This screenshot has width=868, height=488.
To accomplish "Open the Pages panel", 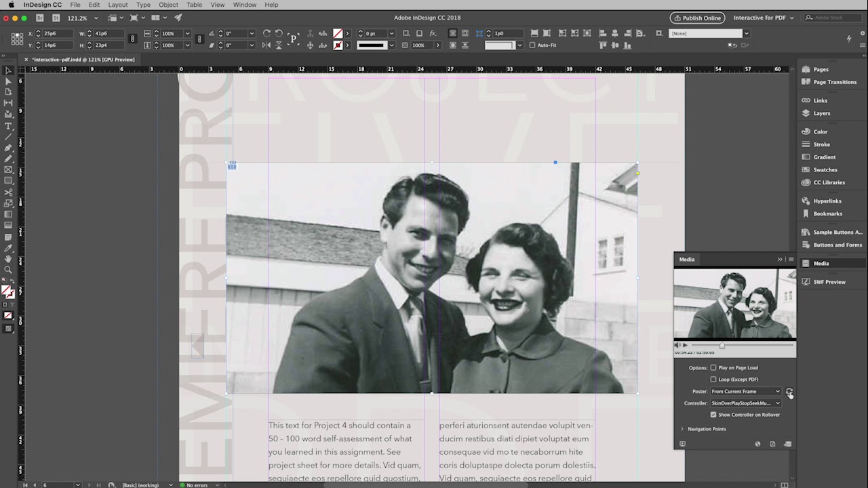I will pos(821,69).
